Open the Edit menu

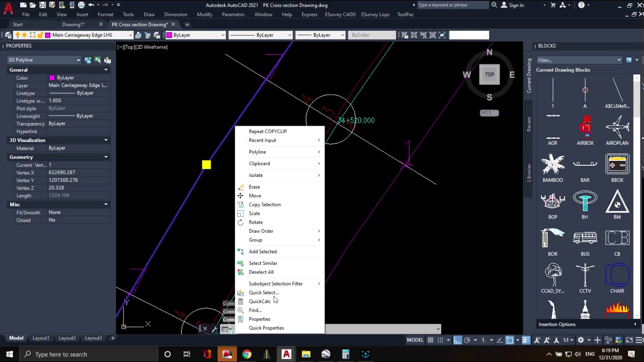[43, 15]
